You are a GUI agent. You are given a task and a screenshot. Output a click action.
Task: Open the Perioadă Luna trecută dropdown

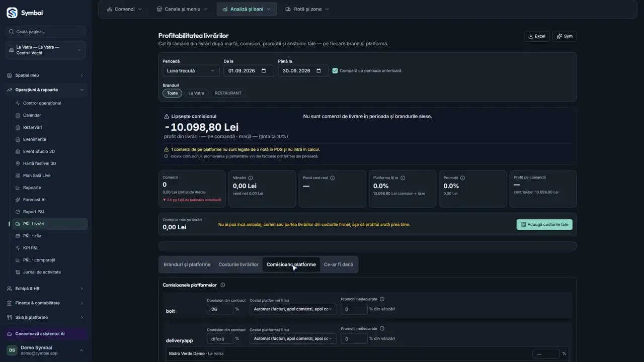191,71
